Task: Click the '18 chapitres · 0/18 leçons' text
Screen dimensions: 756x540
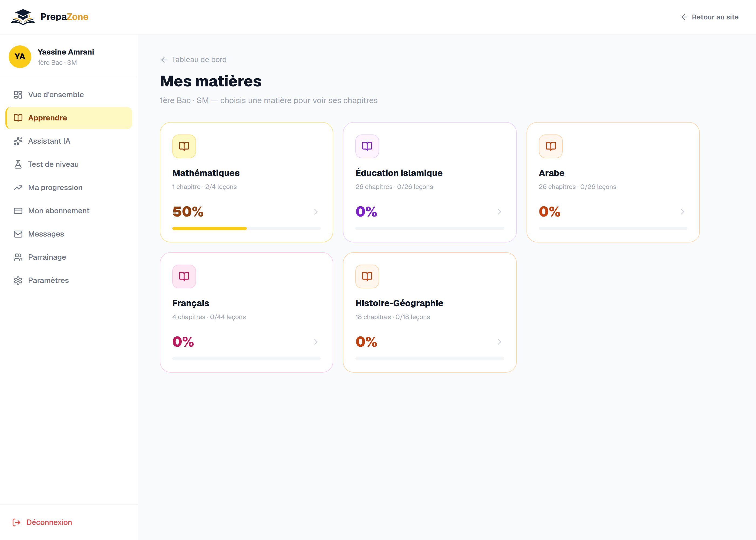Action: tap(393, 317)
